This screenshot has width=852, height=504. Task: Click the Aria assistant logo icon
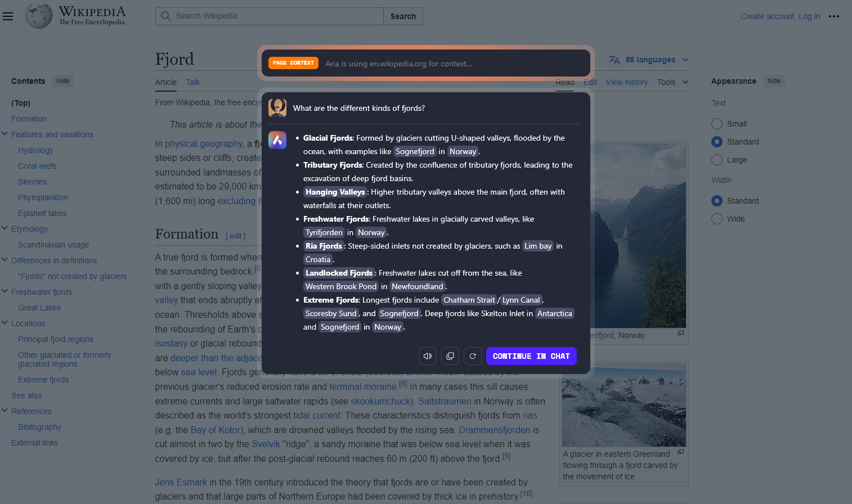tap(277, 139)
